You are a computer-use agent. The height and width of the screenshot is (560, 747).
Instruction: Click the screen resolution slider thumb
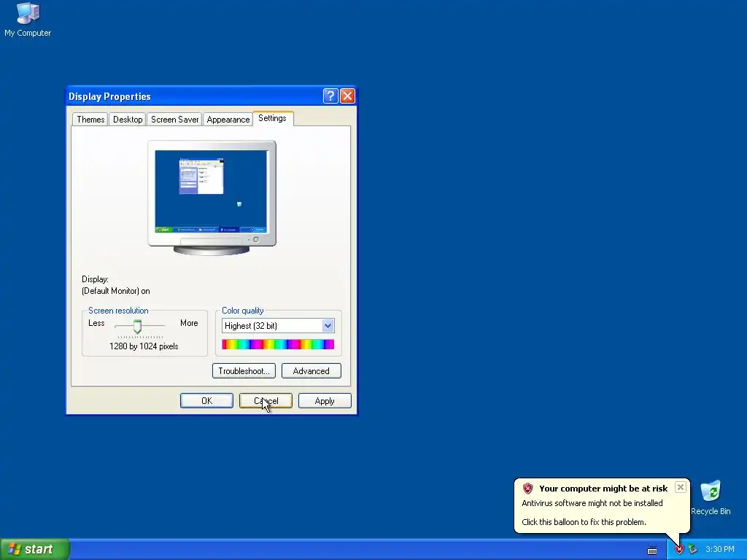[x=137, y=326]
